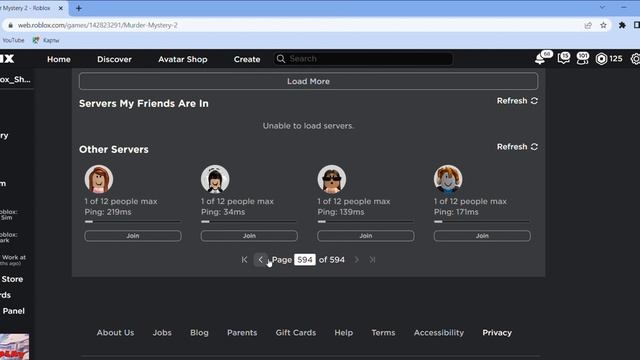Open the tab search chevron
This screenshot has height=360, width=640.
[602, 7]
